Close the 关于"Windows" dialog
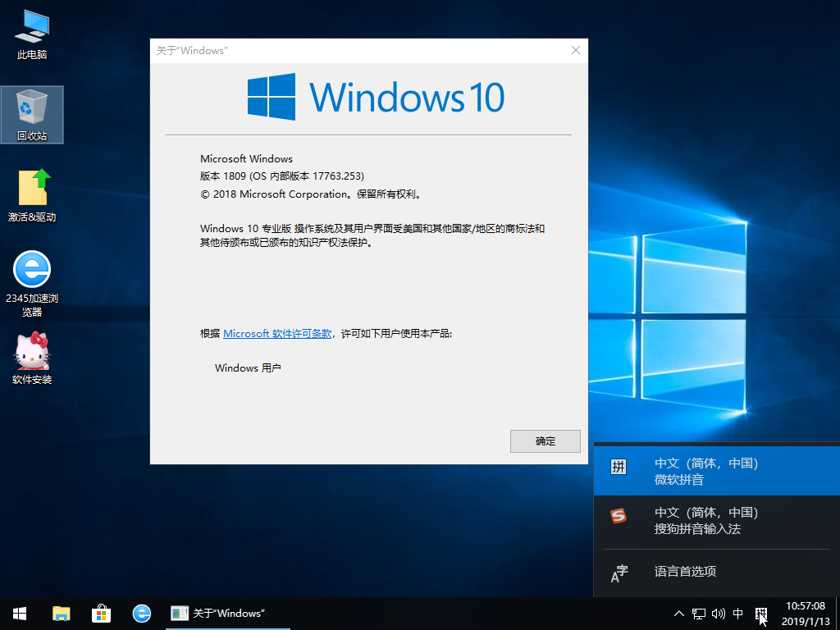Viewport: 840px width, 630px height. (x=576, y=50)
